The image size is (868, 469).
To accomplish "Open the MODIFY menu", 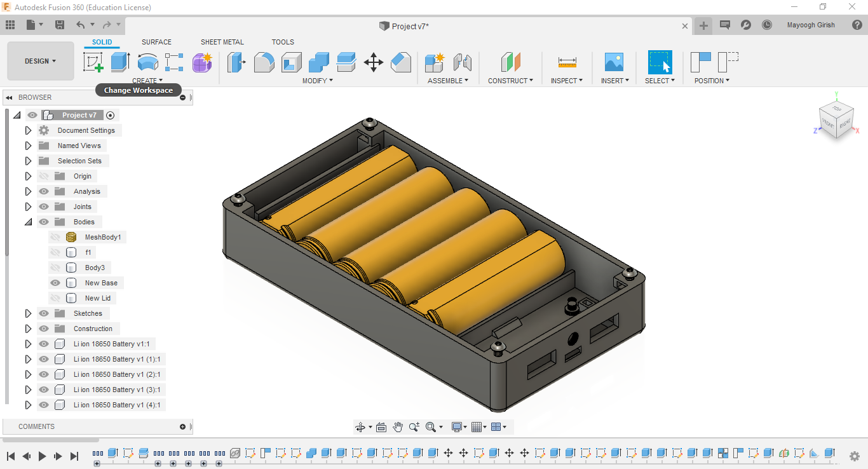I will [x=318, y=81].
